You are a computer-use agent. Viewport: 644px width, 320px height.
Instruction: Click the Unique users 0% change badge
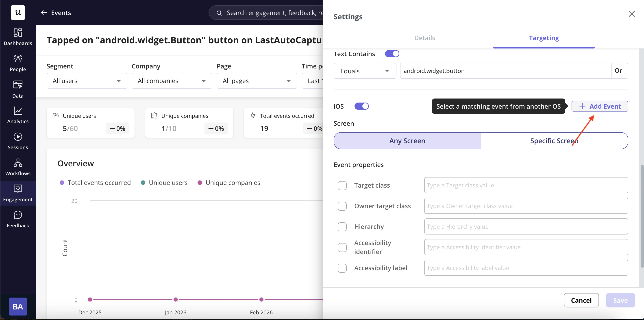click(x=117, y=129)
